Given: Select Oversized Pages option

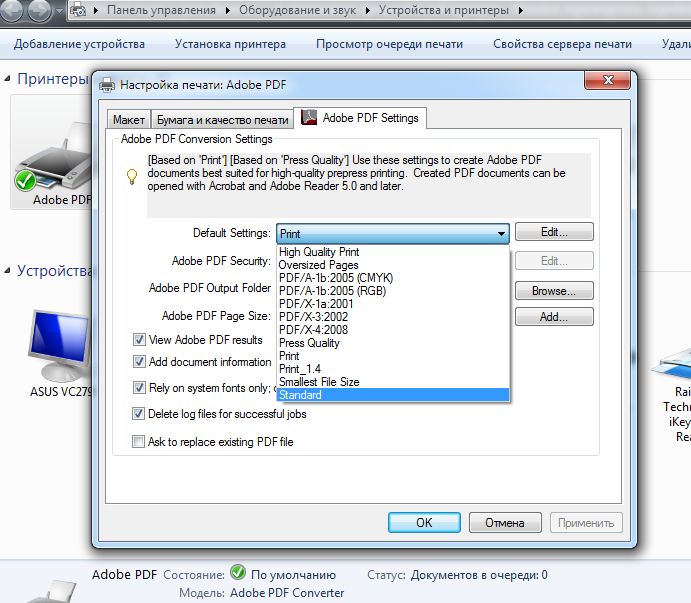Looking at the screenshot, I should [x=393, y=265].
